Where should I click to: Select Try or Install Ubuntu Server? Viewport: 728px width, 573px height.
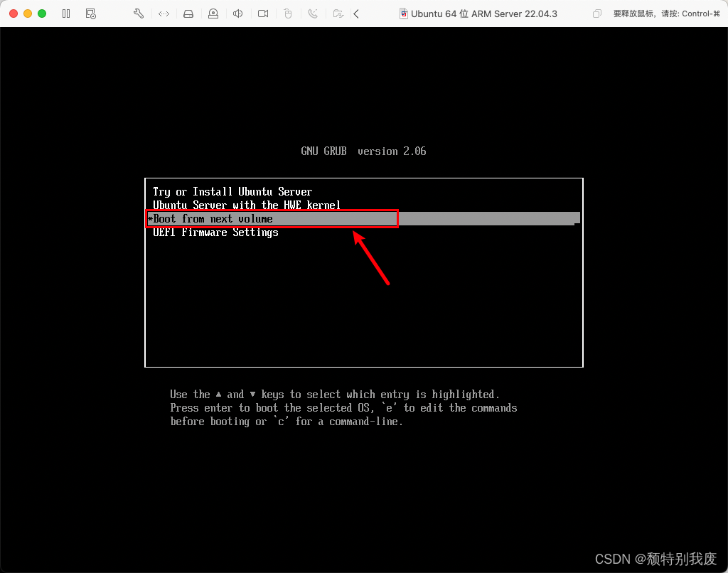point(232,192)
